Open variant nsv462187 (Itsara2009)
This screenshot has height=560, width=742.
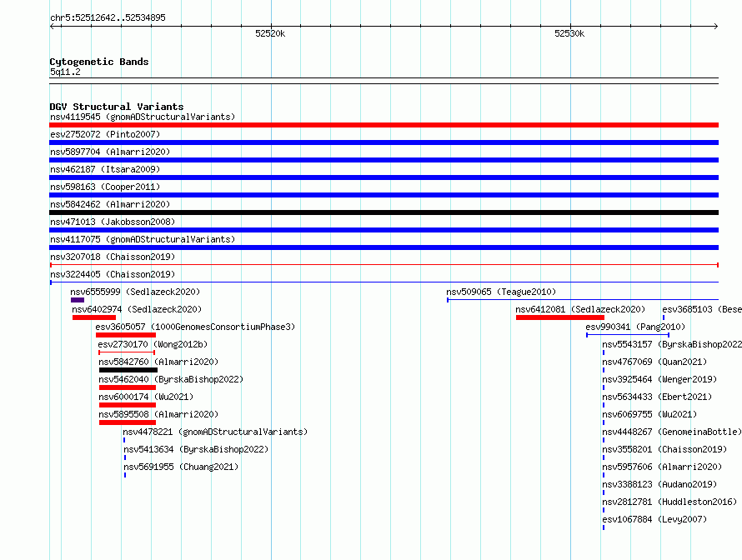click(x=105, y=169)
